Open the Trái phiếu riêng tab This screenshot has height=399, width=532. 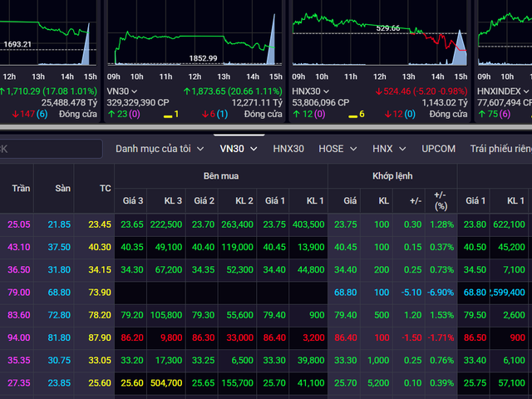[x=500, y=149]
